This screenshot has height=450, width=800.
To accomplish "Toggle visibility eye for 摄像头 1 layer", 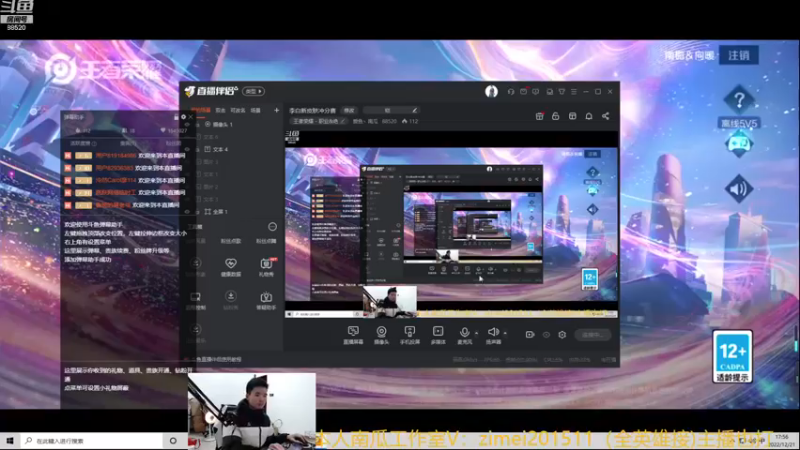I will (187, 124).
